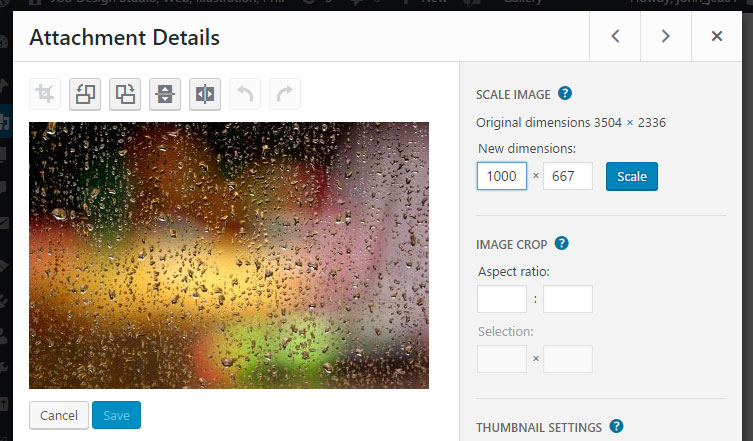
Task: Click the raindrops image preview
Action: (x=229, y=255)
